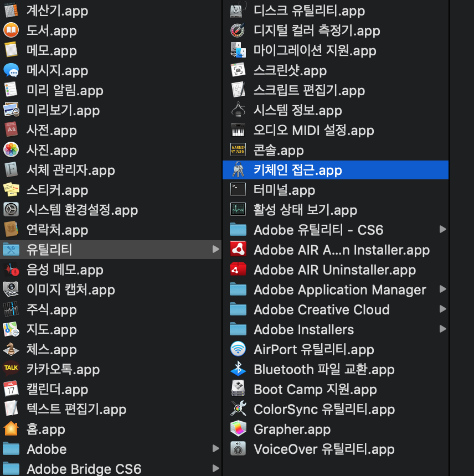Expand Adobe Installers folder arrow
This screenshot has height=476, width=474.
click(x=443, y=329)
